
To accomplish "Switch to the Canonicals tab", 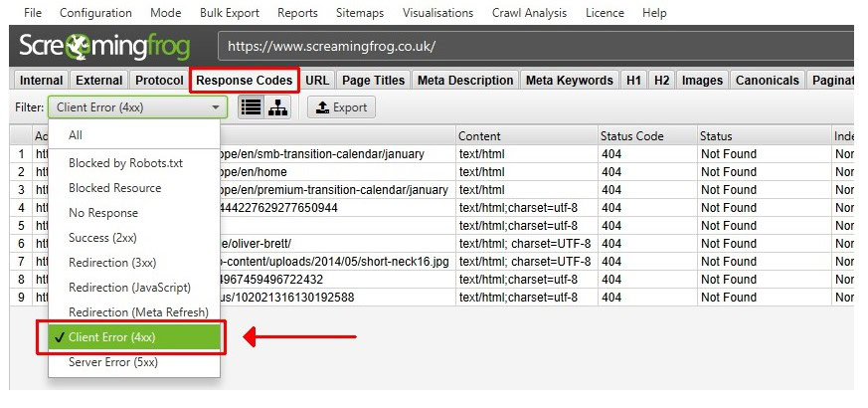I will point(768,81).
